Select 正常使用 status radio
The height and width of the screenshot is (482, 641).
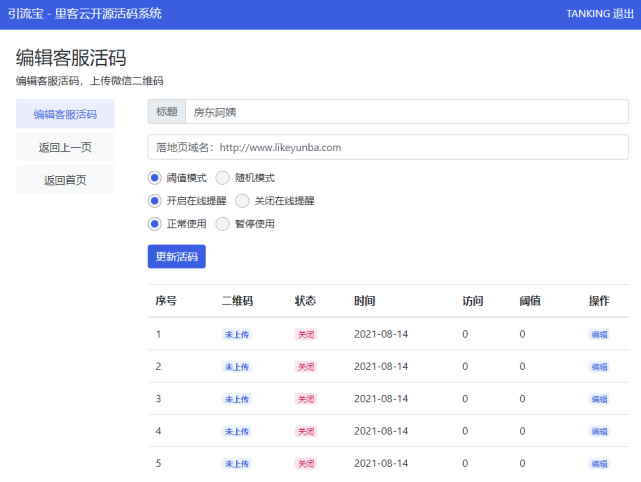tap(155, 223)
